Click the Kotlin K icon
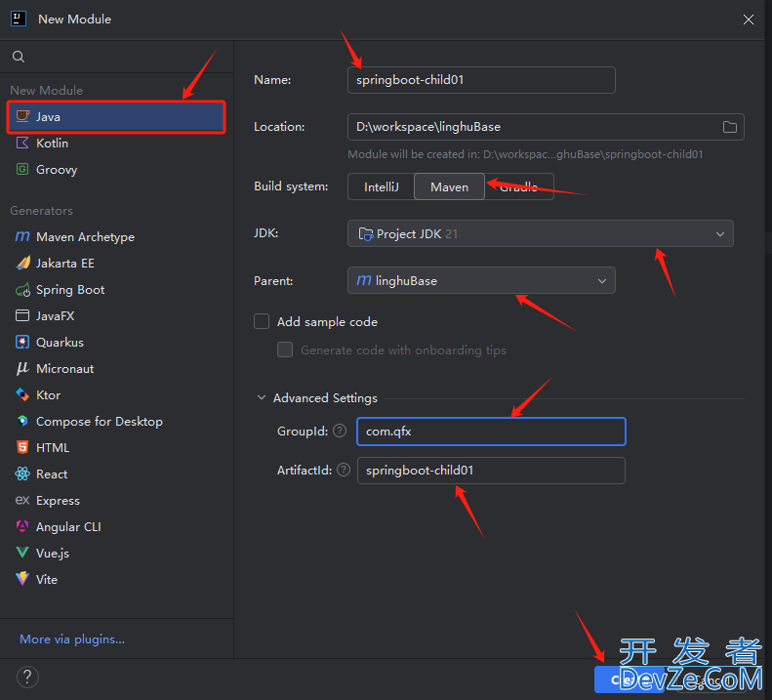 pyautogui.click(x=22, y=143)
